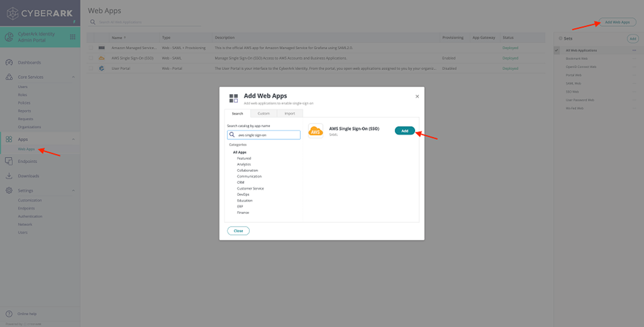The height and width of the screenshot is (327, 644).
Task: Open Web Apps in the sidebar
Action: click(26, 149)
